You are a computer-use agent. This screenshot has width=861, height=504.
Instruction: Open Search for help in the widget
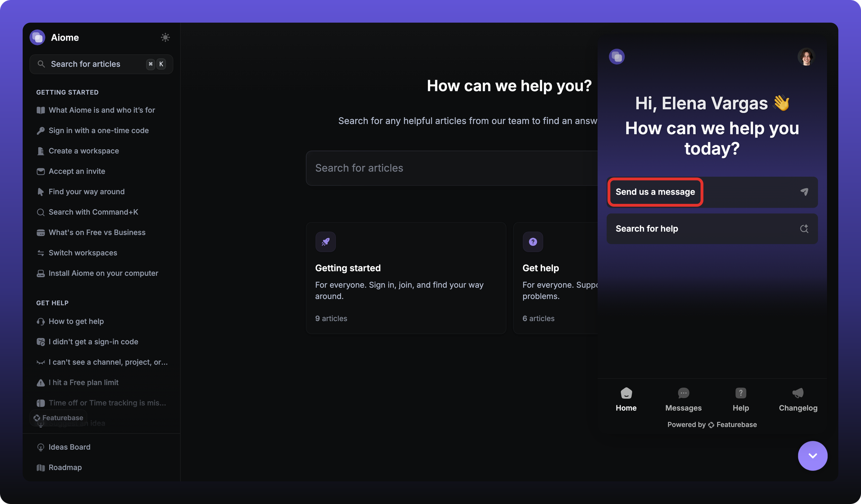pyautogui.click(x=712, y=229)
